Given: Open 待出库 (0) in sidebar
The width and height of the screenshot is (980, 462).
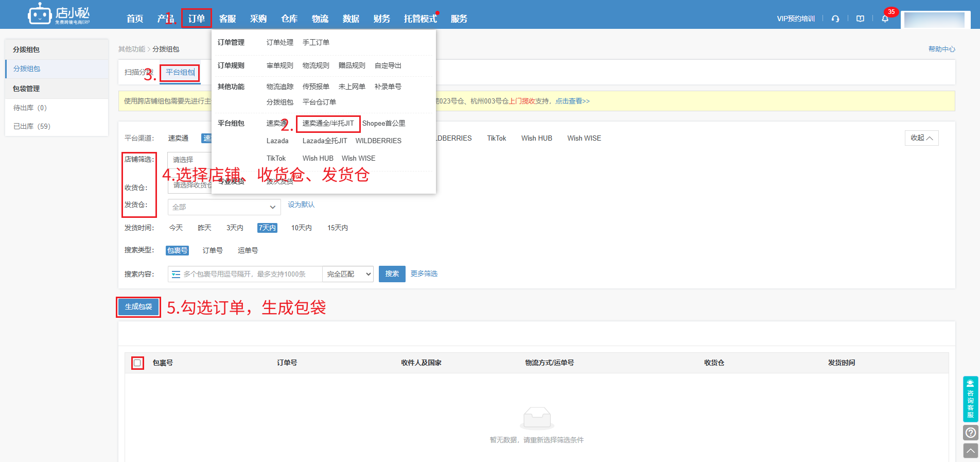Looking at the screenshot, I should pyautogui.click(x=30, y=108).
